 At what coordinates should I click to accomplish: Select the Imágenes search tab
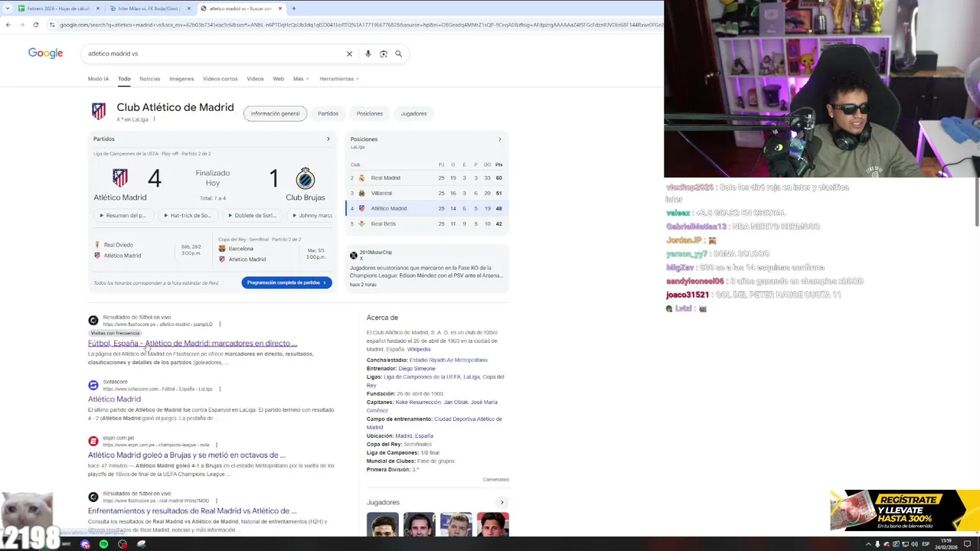(x=181, y=79)
